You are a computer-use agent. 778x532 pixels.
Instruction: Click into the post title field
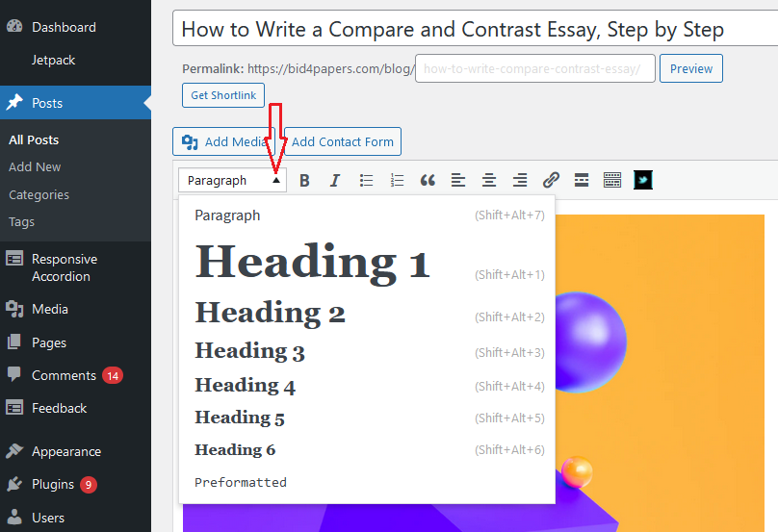click(476, 29)
